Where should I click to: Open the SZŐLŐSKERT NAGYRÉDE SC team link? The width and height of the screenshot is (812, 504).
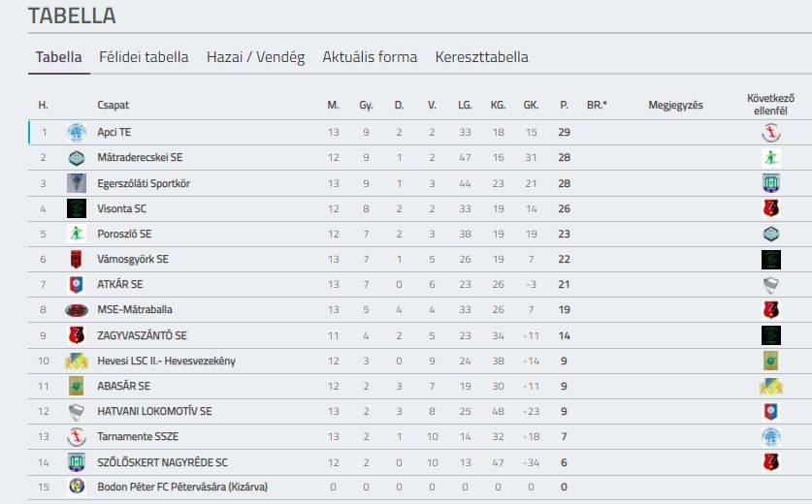click(162, 462)
